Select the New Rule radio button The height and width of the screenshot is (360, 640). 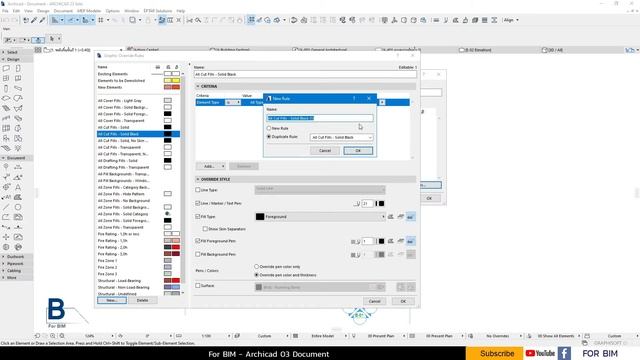point(269,128)
